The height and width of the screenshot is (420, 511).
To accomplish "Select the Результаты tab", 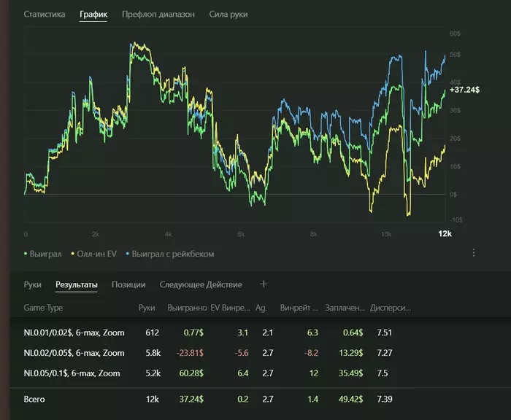I will 76,284.
